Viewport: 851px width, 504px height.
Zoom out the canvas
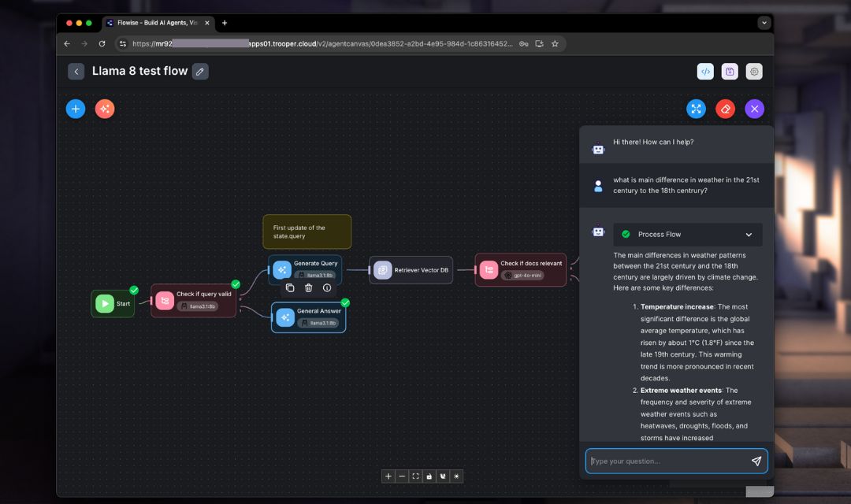tap(402, 476)
